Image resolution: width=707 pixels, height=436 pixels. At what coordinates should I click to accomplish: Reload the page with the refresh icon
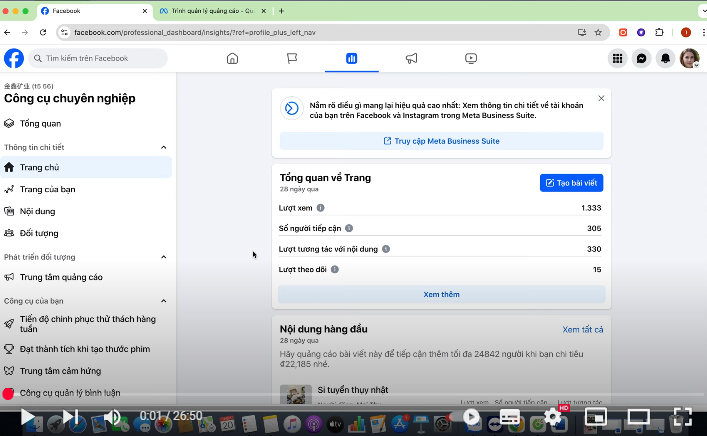point(43,32)
